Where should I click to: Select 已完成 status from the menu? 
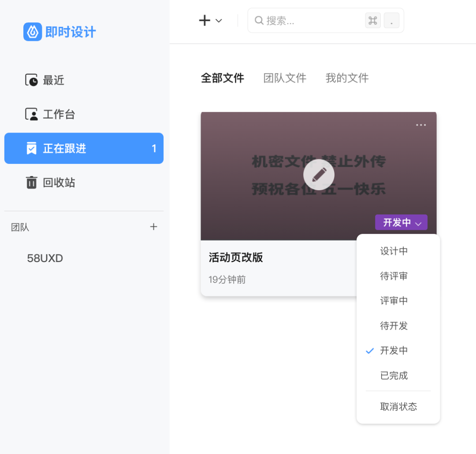point(398,376)
